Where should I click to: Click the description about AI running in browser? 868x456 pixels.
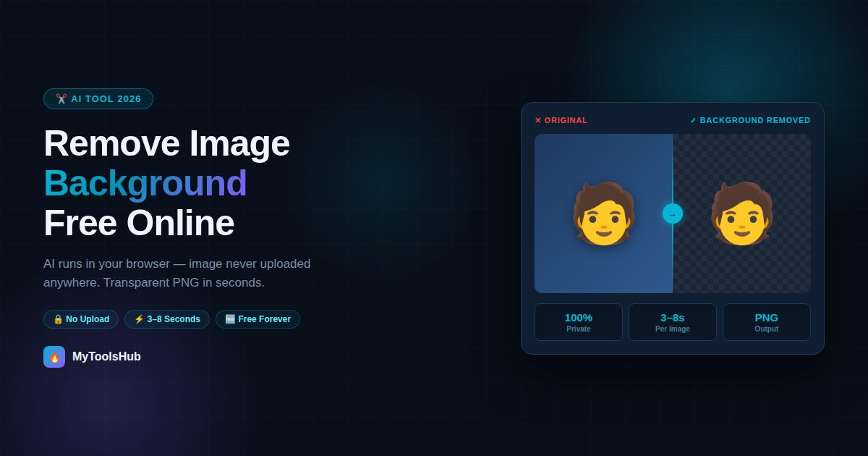click(177, 273)
